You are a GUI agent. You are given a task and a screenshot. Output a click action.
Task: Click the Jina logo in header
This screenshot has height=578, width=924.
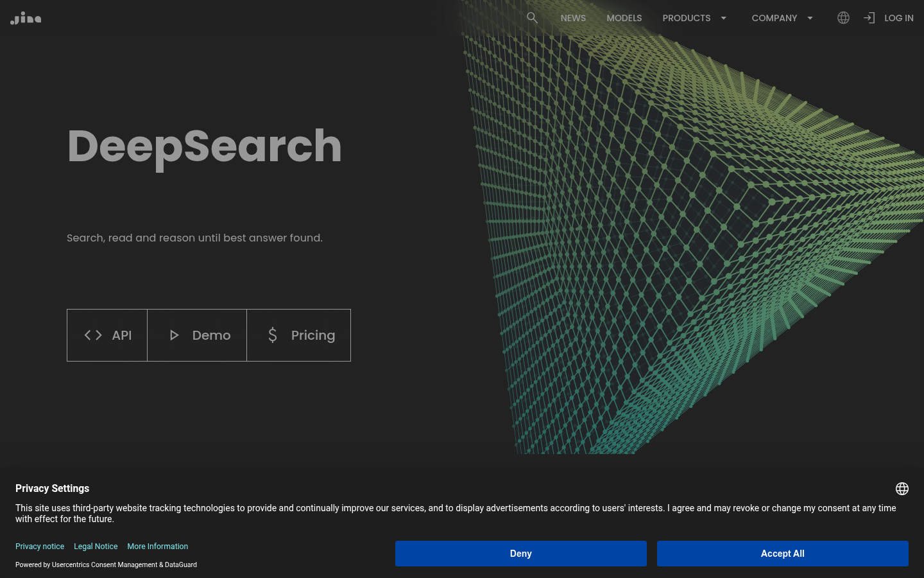pos(26,18)
